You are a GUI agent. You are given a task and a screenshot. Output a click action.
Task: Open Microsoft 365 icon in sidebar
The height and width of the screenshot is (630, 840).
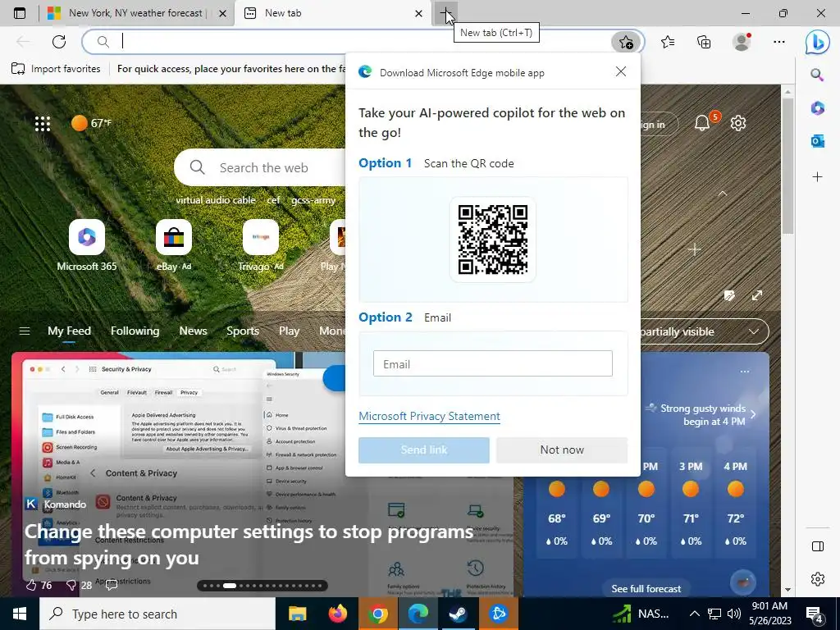point(817,108)
